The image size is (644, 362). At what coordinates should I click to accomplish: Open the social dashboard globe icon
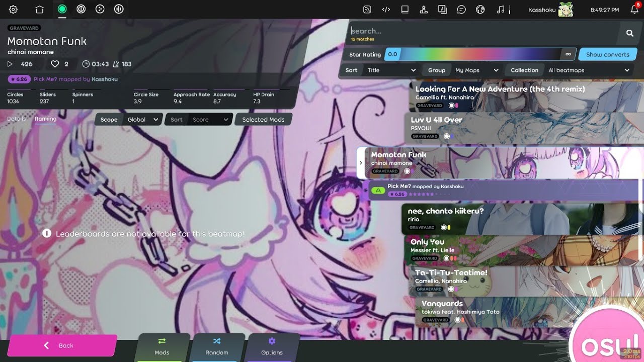click(x=480, y=9)
